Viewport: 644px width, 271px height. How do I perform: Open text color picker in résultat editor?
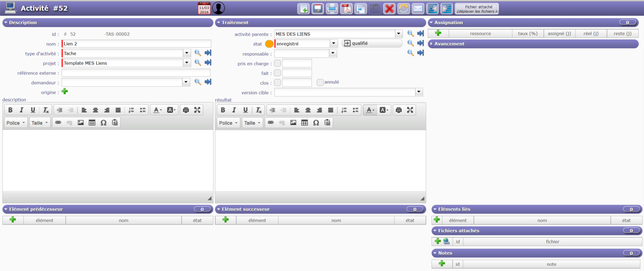tap(370, 110)
